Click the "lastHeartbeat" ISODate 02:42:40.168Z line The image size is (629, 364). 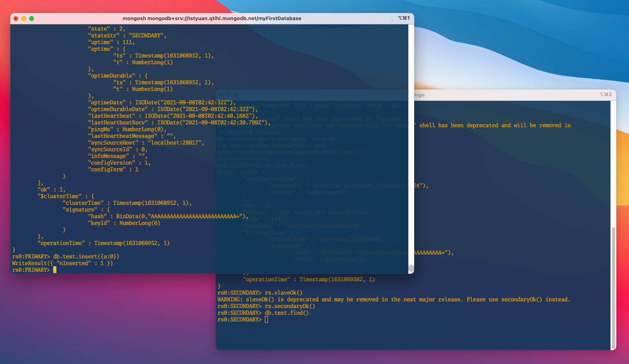pyautogui.click(x=173, y=116)
